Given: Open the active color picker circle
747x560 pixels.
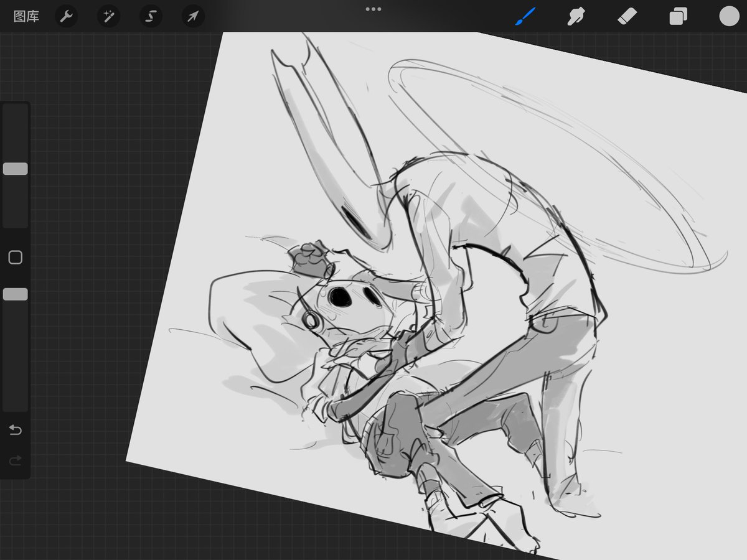Looking at the screenshot, I should coord(729,16).
